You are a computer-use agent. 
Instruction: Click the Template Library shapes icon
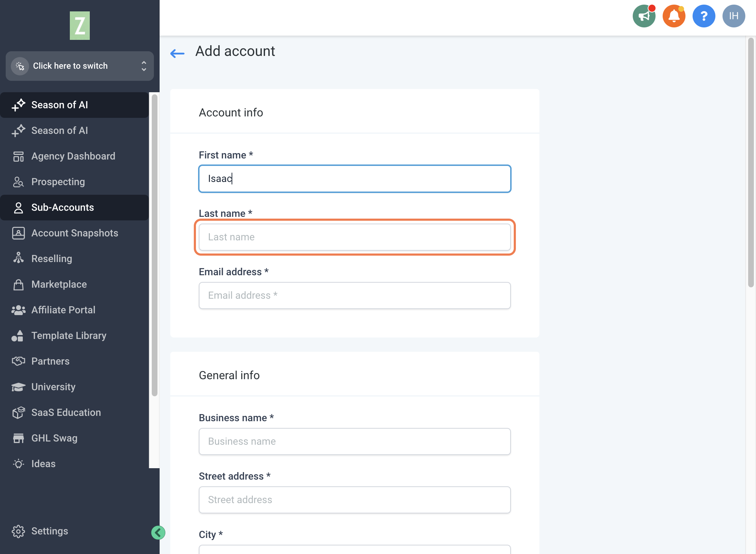click(x=17, y=336)
